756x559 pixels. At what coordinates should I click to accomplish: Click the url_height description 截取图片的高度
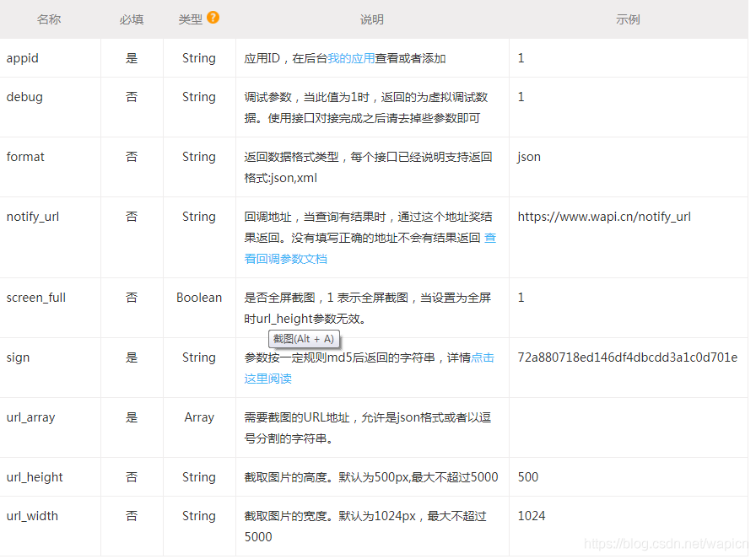[371, 477]
